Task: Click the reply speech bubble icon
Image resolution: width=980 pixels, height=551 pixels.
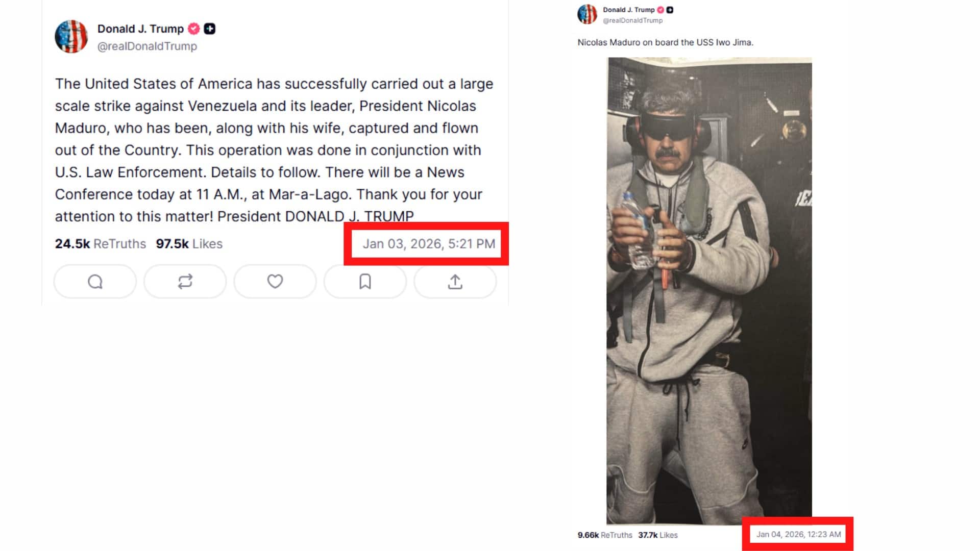Action: coord(95,282)
